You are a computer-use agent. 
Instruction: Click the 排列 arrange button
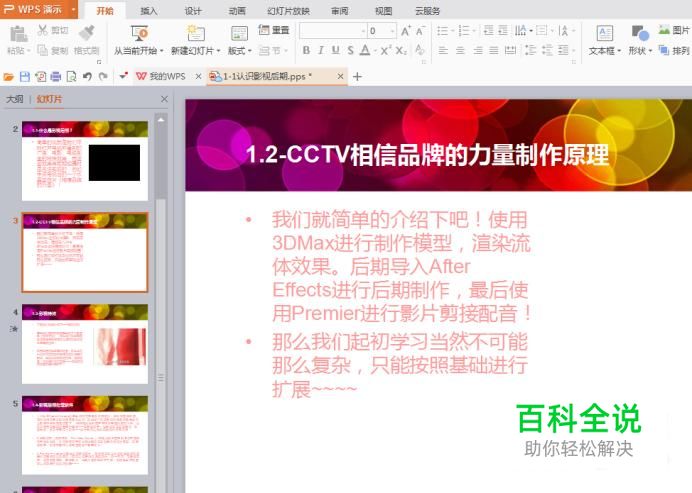[x=674, y=51]
